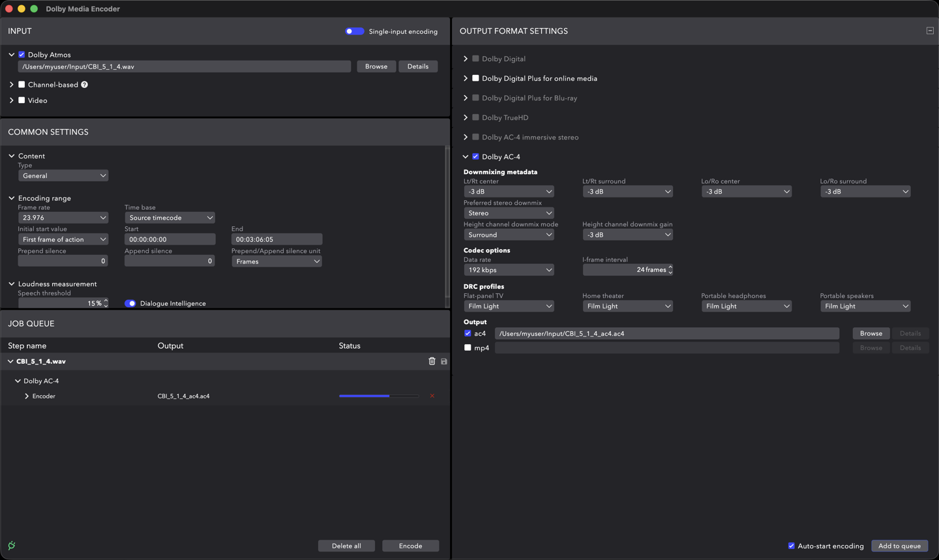
Task: Check Dolby Digital Plus for online media
Action: (475, 78)
